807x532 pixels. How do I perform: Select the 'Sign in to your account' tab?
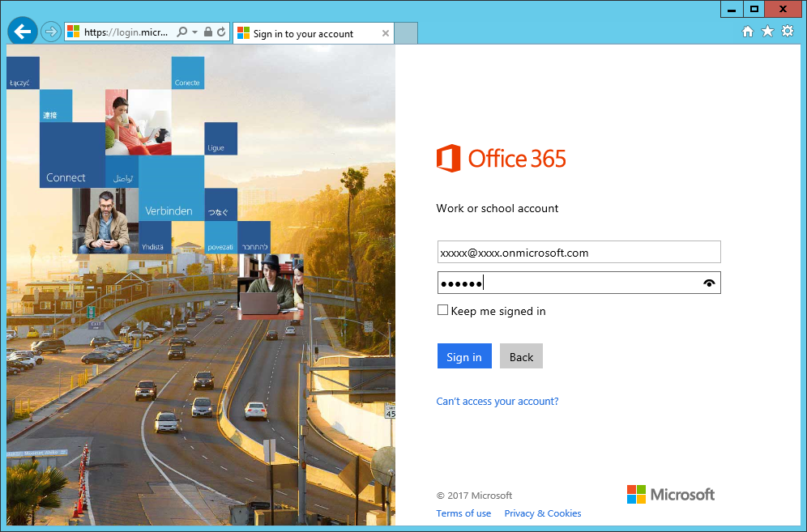pos(313,33)
